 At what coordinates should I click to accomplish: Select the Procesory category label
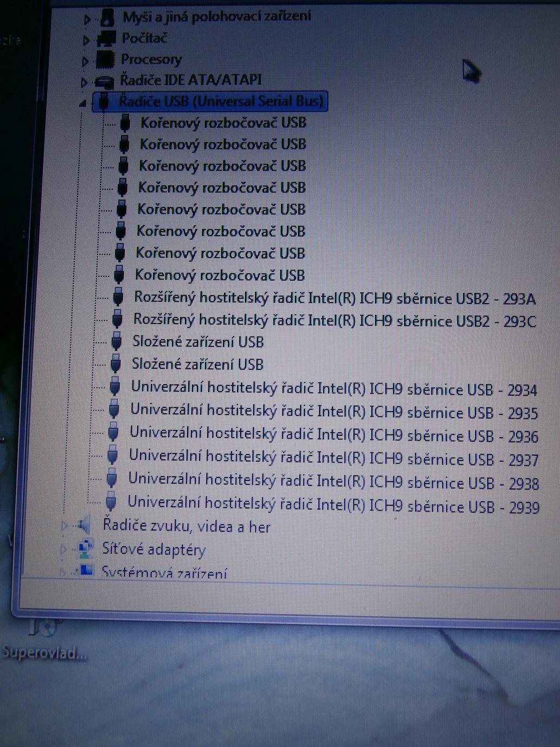151,59
